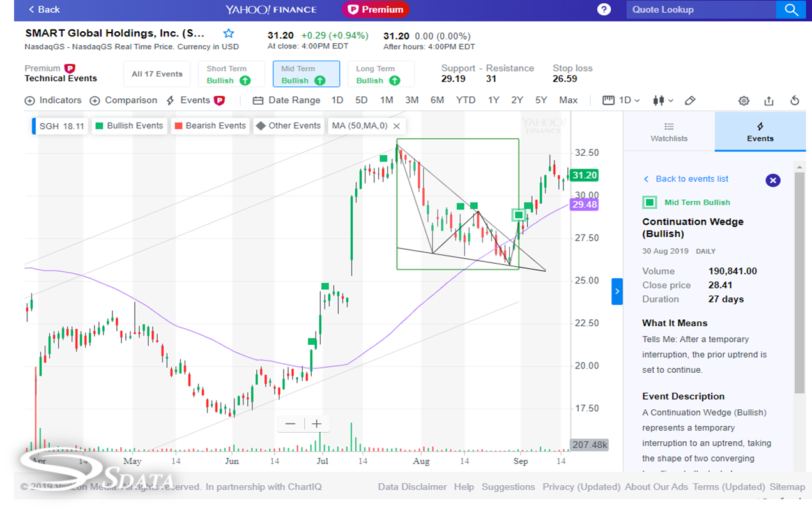Open the help question mark icon
This screenshot has width=812, height=512.
coord(604,10)
